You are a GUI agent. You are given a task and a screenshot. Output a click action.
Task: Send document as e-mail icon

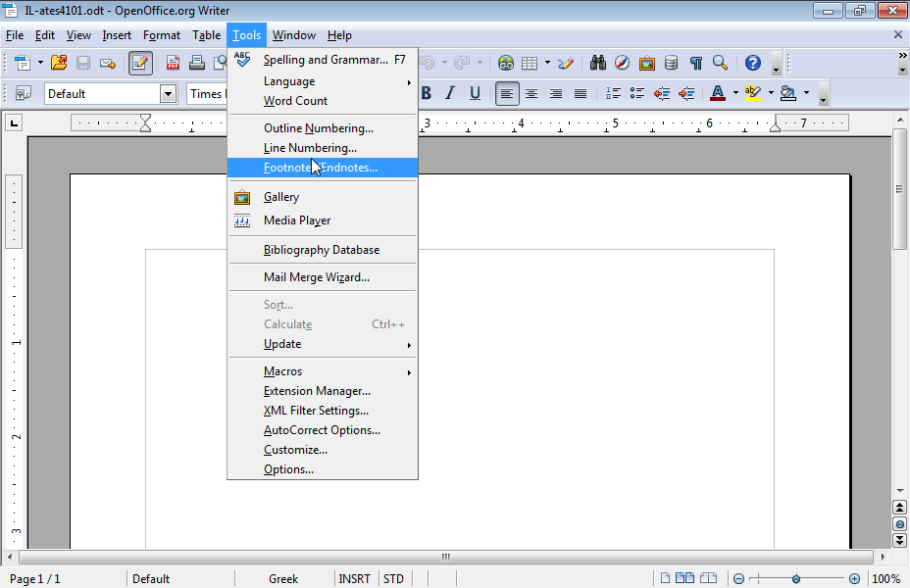(107, 63)
